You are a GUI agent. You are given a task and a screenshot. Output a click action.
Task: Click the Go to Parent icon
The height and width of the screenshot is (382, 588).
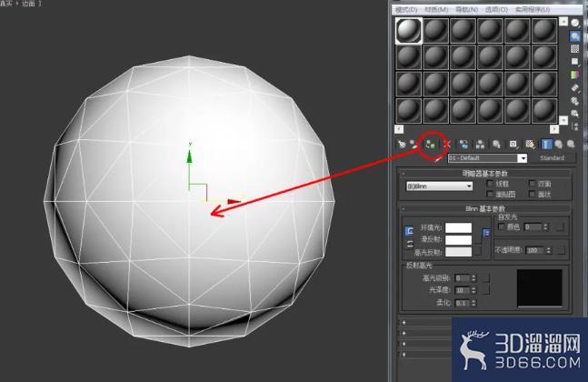tap(558, 144)
